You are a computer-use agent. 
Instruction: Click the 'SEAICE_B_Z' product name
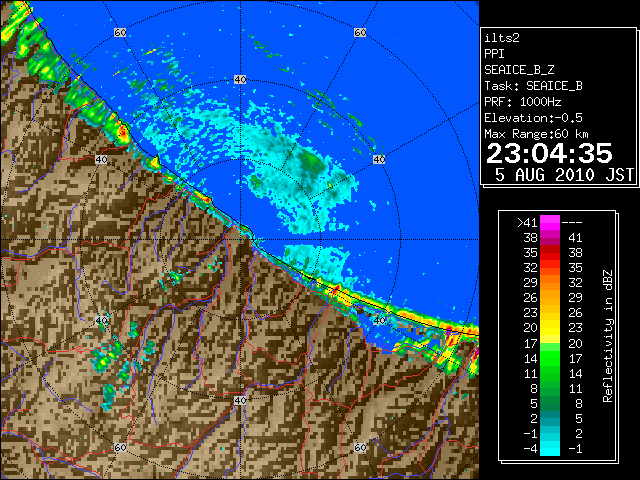(519, 70)
